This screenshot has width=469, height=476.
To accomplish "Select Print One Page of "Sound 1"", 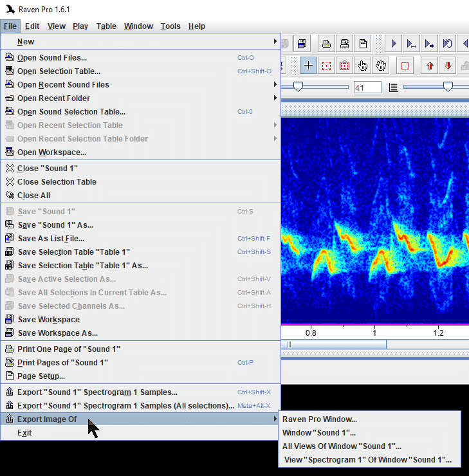I will [x=140, y=349].
